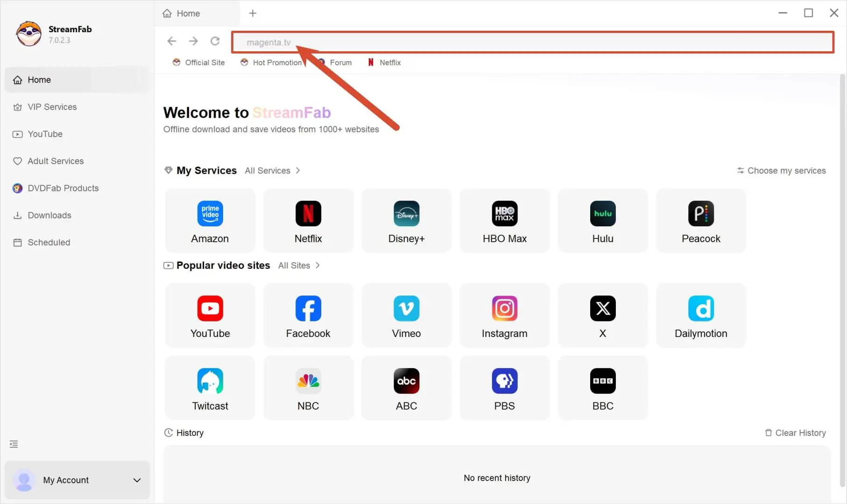This screenshot has width=847, height=504.
Task: Open the NBC site tile
Action: click(308, 388)
